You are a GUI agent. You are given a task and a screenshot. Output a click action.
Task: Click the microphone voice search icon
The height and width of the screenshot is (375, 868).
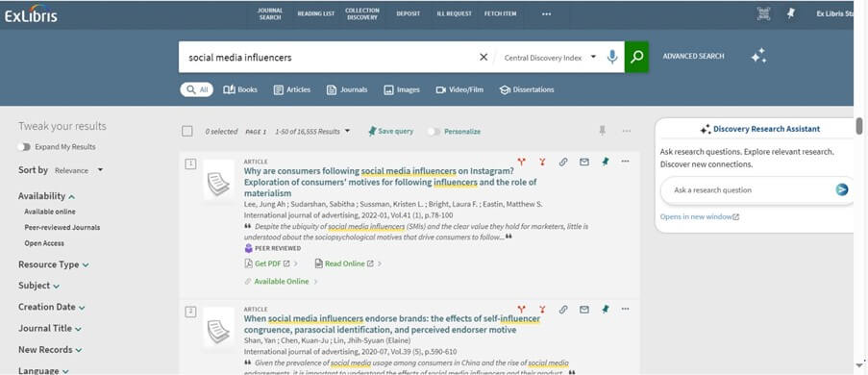611,57
